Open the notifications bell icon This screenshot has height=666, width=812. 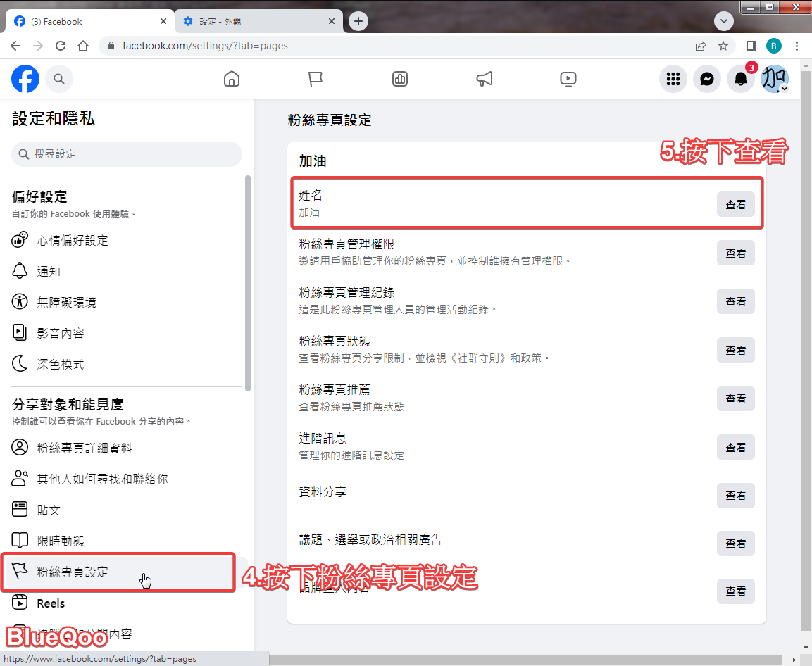740,79
